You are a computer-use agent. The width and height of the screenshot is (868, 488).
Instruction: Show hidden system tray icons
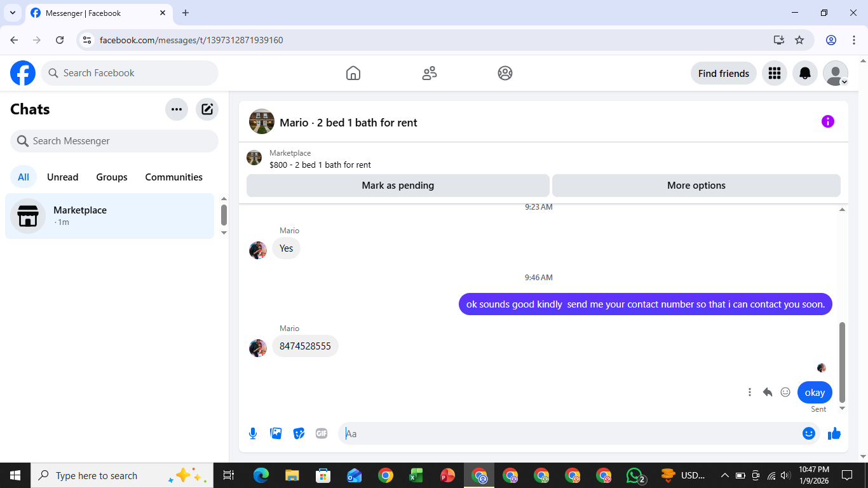click(x=724, y=475)
